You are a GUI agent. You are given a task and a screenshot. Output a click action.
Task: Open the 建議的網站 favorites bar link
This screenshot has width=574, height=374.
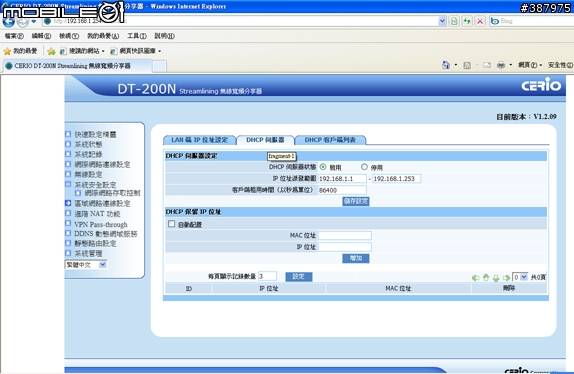point(82,51)
